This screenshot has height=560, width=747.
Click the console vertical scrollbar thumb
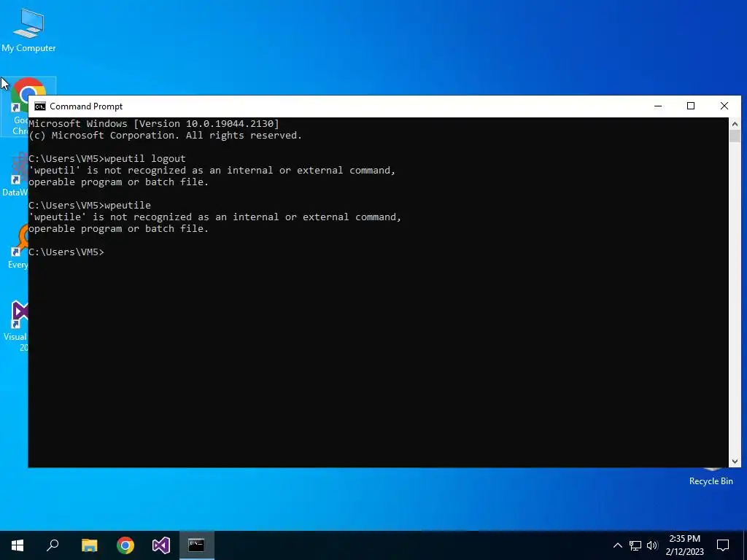[x=735, y=136]
